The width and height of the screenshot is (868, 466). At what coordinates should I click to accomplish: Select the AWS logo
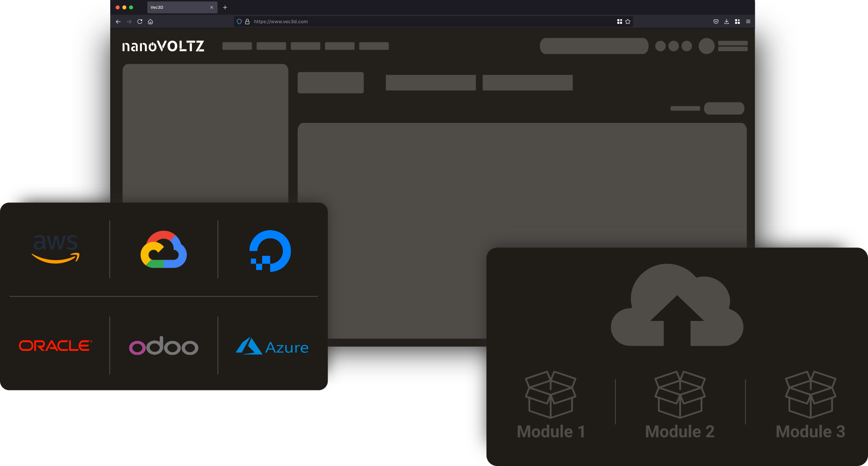(x=56, y=248)
